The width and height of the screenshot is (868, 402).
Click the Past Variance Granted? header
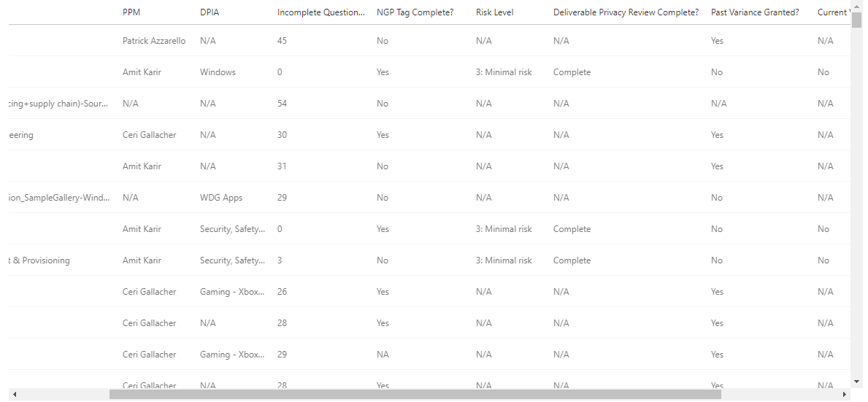(755, 12)
